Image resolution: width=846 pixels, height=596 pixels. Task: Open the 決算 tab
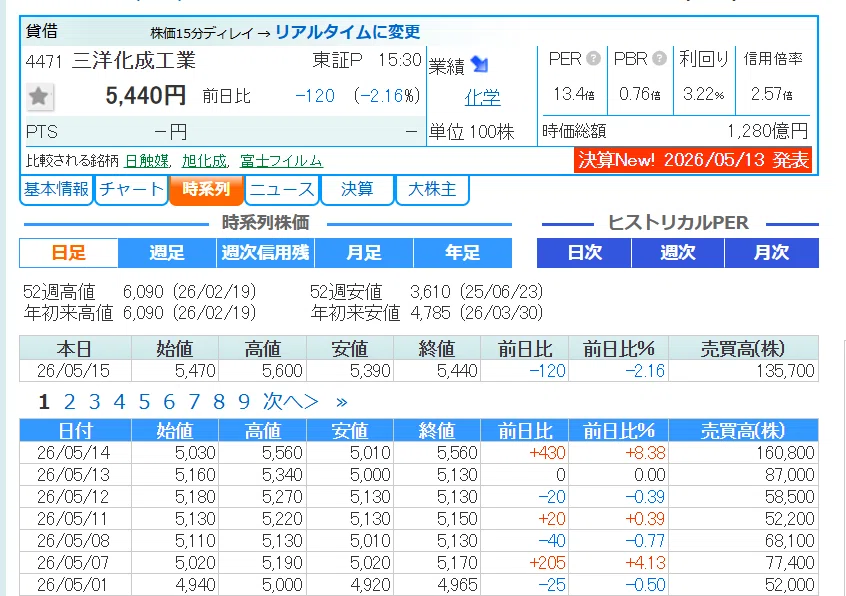pyautogui.click(x=357, y=189)
